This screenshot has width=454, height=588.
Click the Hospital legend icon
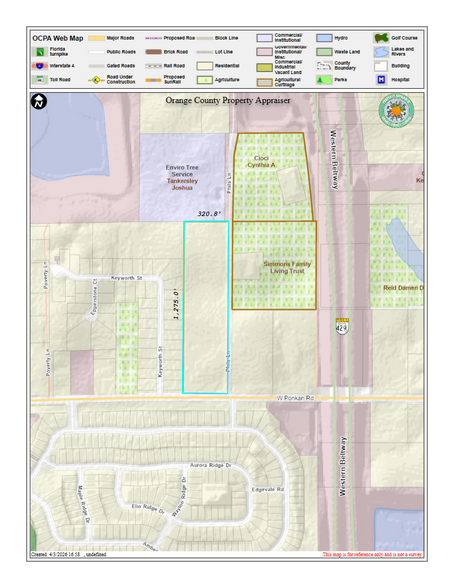(381, 80)
